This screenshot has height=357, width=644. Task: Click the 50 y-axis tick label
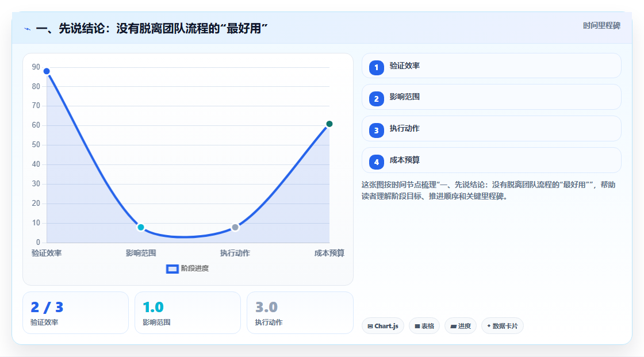tap(36, 145)
